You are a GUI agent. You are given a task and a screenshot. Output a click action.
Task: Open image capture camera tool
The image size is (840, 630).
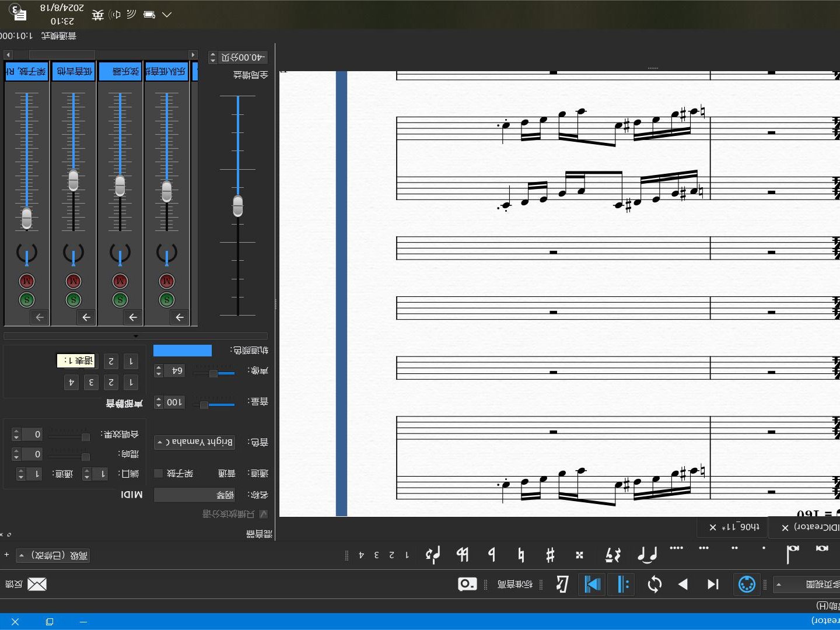(x=467, y=584)
